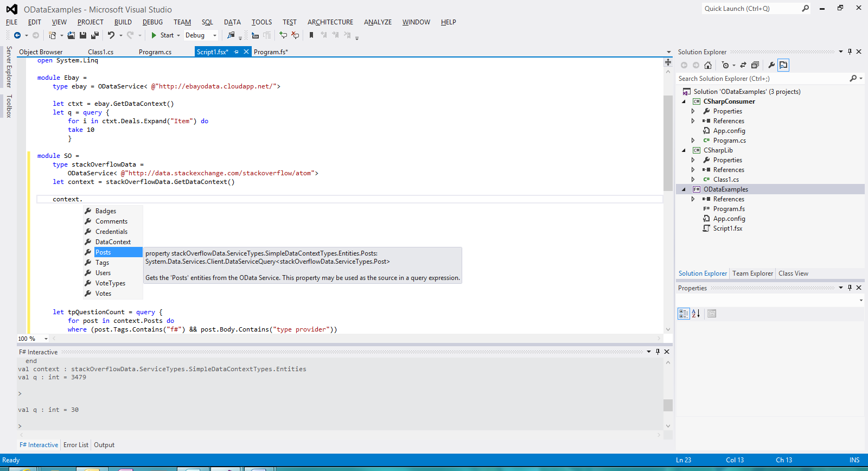
Task: Close the F# Interactive panel
Action: pos(667,352)
